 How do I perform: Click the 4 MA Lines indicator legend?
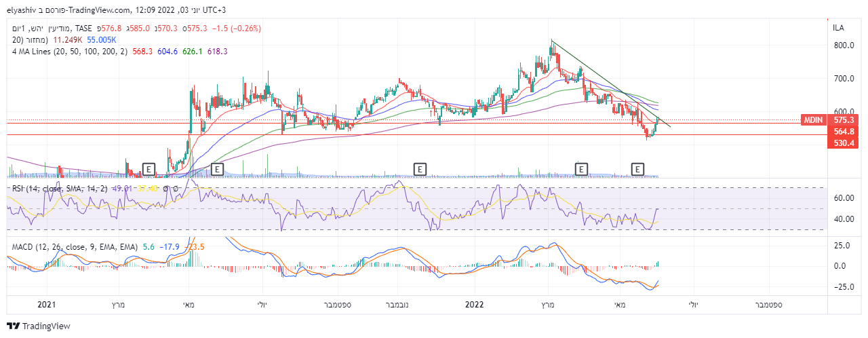point(70,51)
